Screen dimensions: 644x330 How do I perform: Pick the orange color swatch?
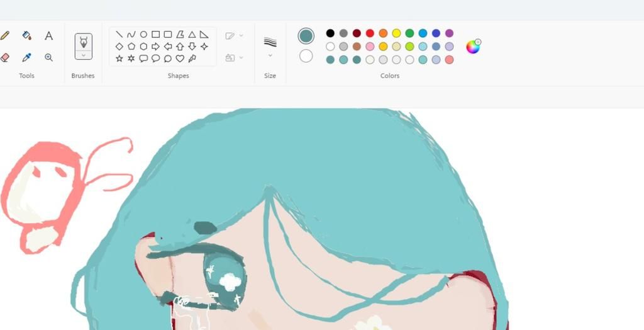point(383,33)
